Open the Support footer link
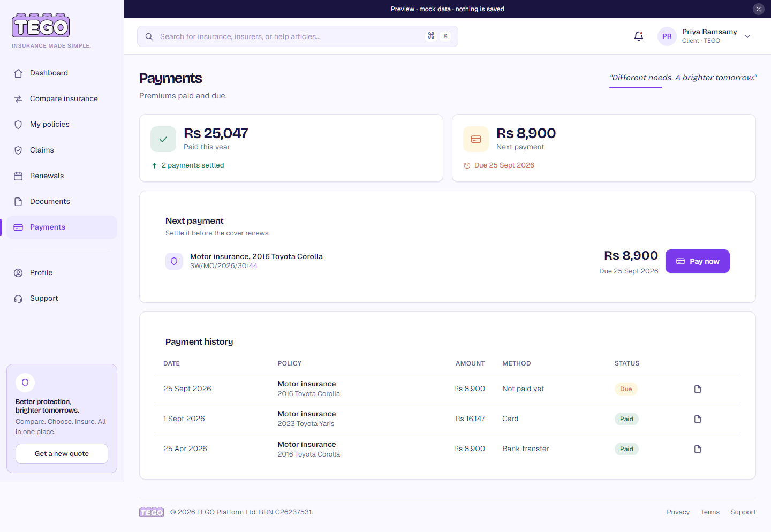This screenshot has height=532, width=771. 743,512
